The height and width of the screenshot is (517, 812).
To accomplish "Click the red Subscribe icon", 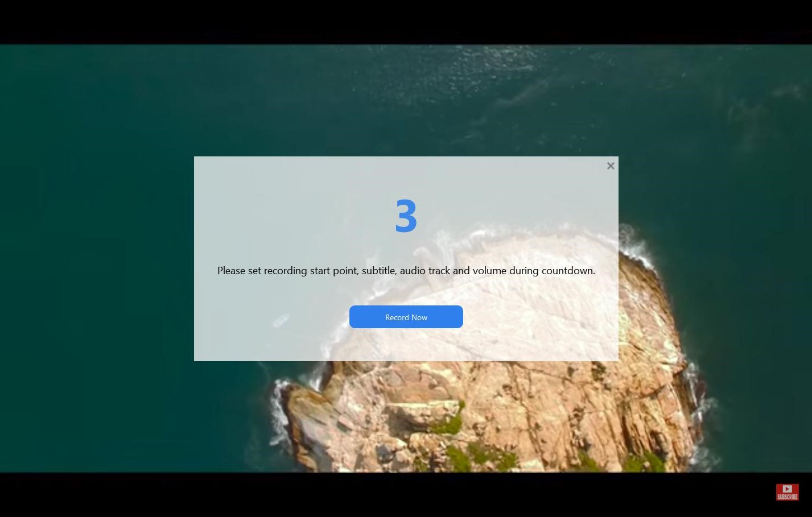I will click(x=787, y=492).
